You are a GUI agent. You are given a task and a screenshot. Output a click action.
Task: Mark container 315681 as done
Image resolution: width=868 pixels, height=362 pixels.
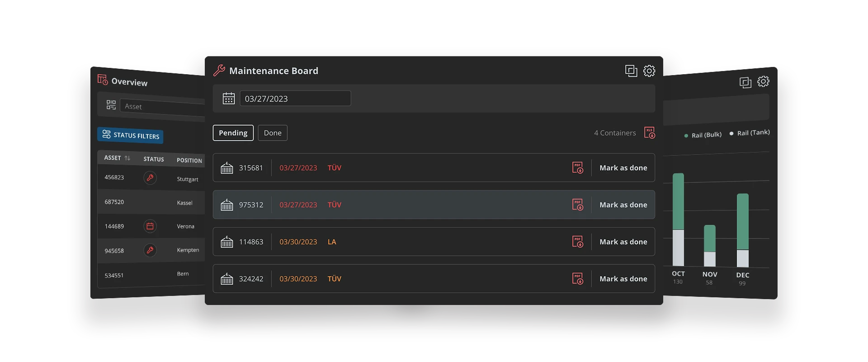[x=623, y=168]
